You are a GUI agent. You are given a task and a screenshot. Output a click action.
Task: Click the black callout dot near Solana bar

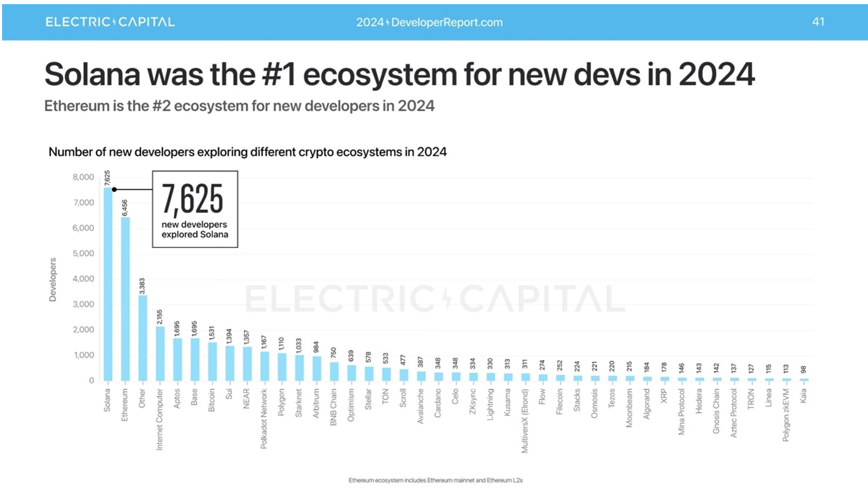click(x=114, y=190)
